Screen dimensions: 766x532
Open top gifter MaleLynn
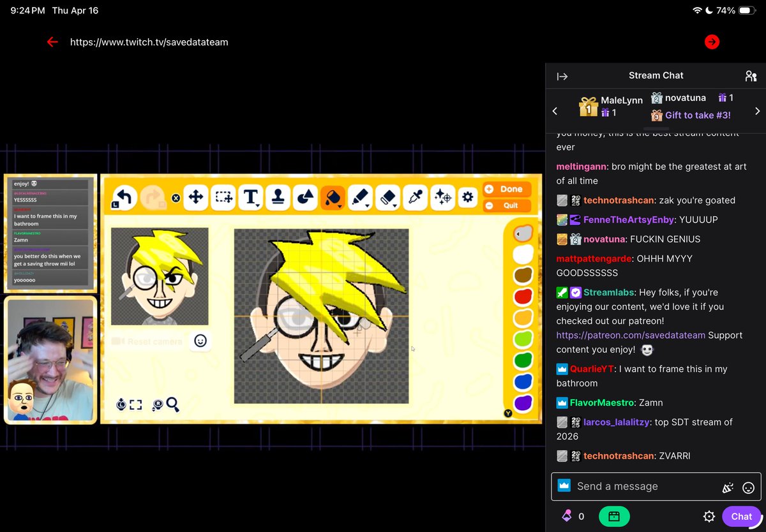tap(611, 107)
